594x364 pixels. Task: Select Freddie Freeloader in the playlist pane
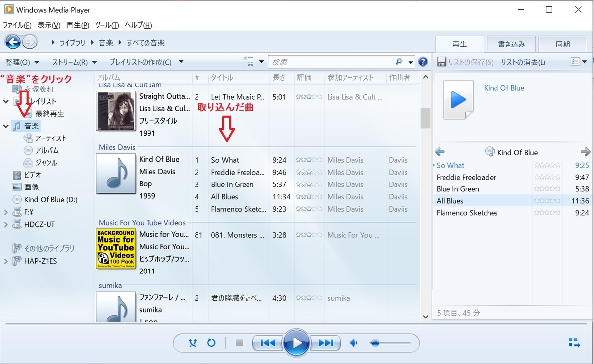coord(466,177)
